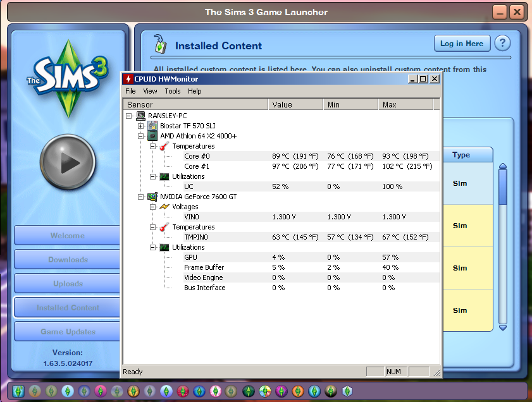Click the hexagonal plumbob icon in bottom bar
Image resolution: width=532 pixels, height=402 pixels.
pos(347,391)
